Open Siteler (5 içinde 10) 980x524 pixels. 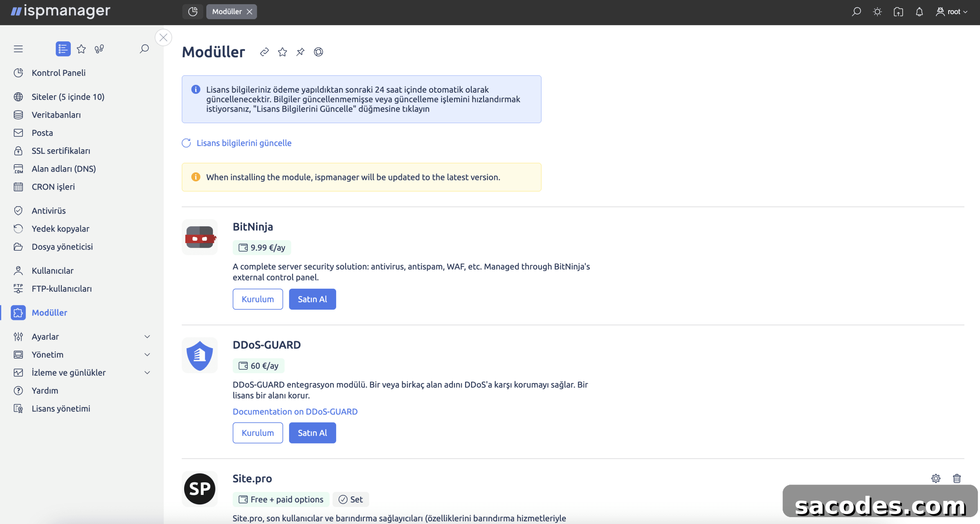(x=68, y=97)
